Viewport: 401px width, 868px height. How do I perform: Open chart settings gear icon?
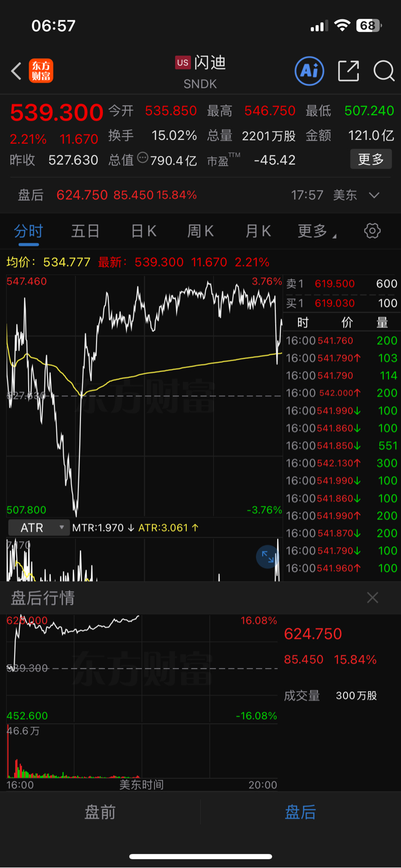(372, 231)
